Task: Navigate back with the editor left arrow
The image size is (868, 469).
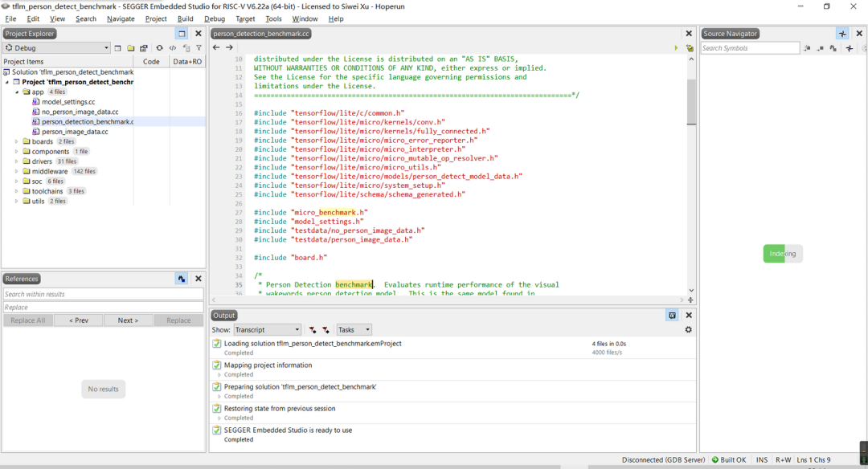Action: tap(216, 47)
